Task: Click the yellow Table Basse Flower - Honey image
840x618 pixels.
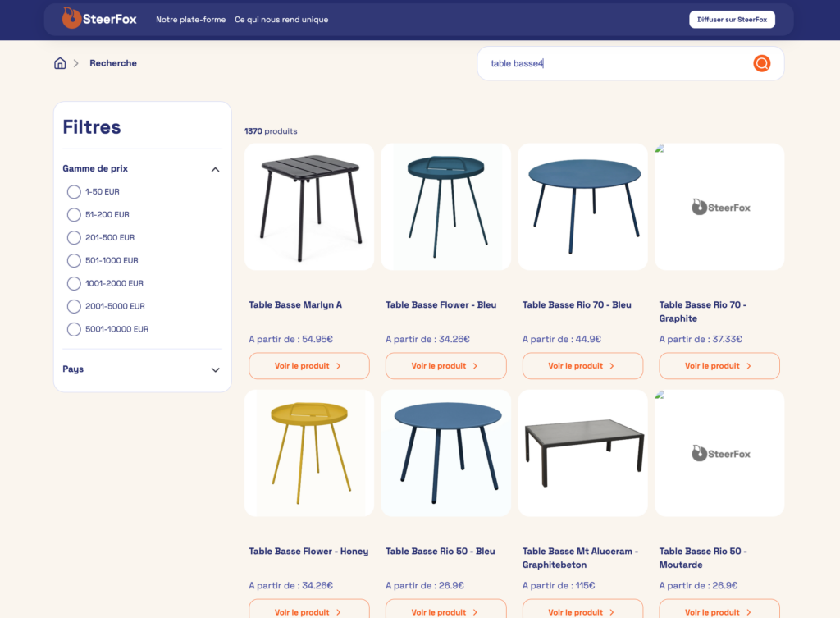Action: click(x=309, y=453)
